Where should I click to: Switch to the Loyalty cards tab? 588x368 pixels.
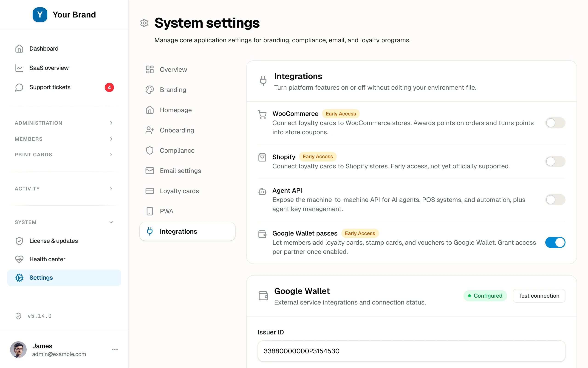click(187, 191)
